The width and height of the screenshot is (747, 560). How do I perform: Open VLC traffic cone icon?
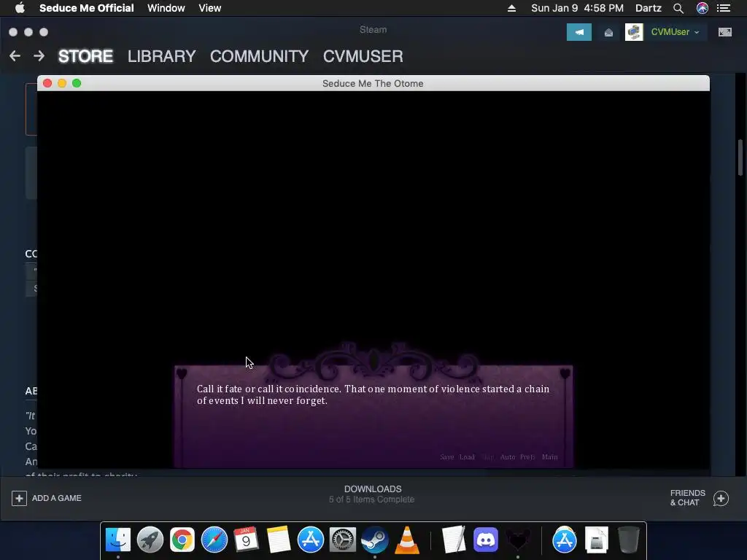(x=407, y=540)
